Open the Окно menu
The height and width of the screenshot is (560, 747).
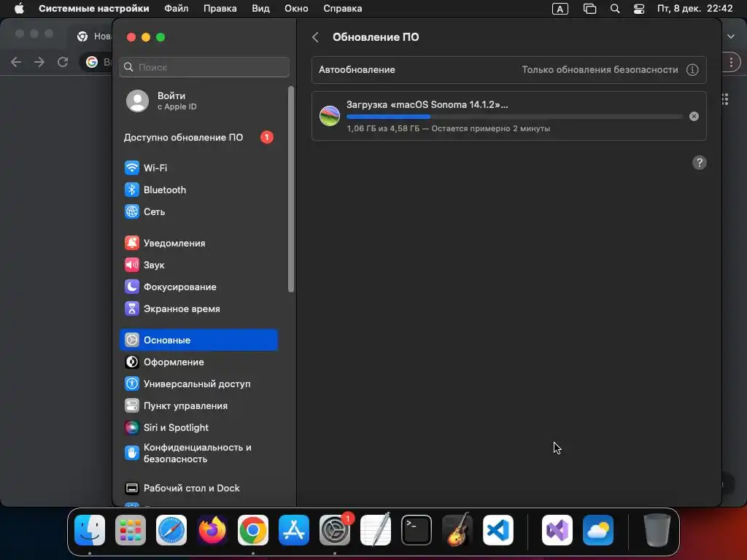[x=296, y=9]
